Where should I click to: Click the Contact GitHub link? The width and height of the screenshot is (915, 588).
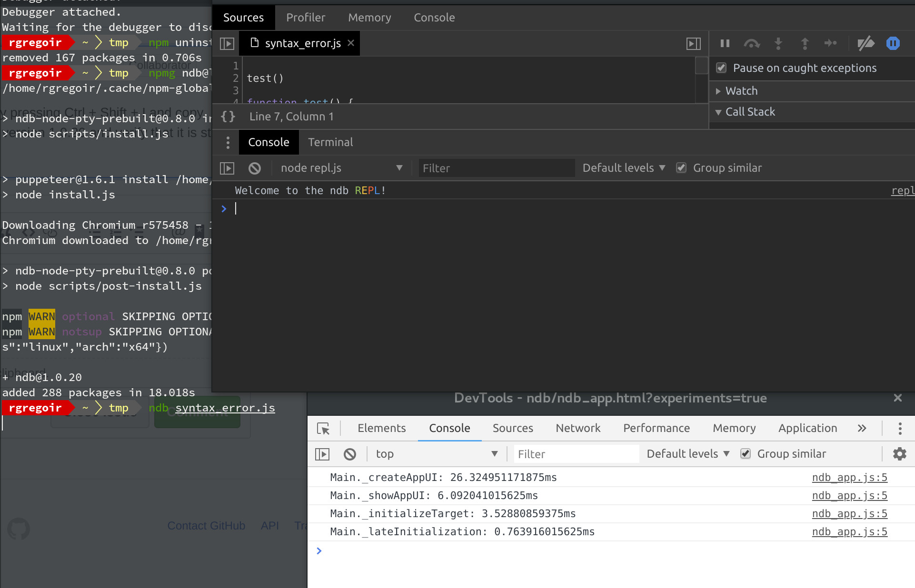click(x=206, y=526)
